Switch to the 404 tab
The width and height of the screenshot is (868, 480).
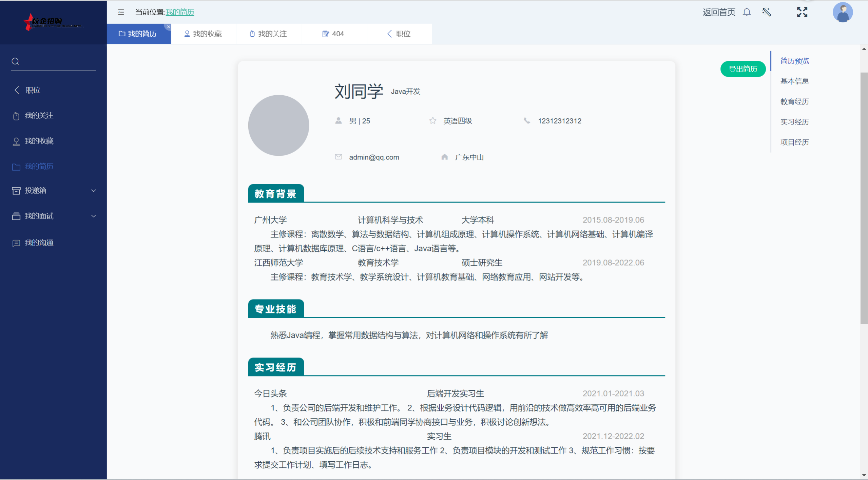tap(333, 34)
